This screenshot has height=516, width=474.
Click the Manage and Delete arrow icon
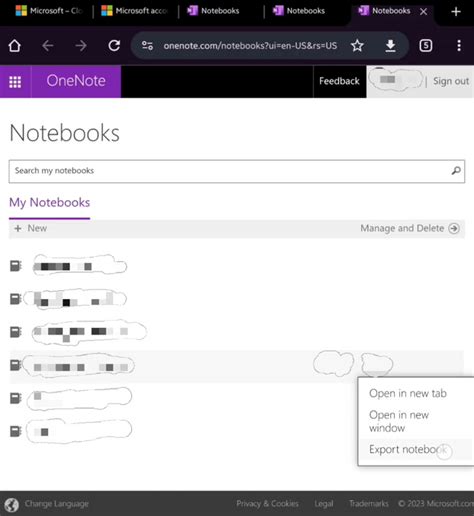coord(454,228)
